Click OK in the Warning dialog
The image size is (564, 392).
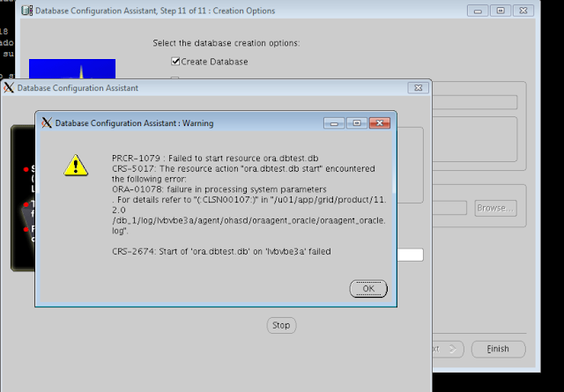(368, 289)
